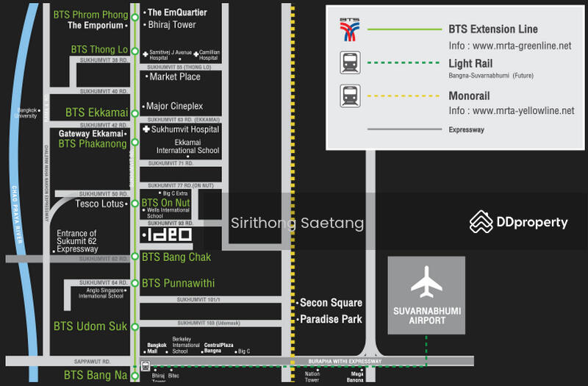Click the 'Market Place' label
This screenshot has width=588, height=386.
(175, 76)
